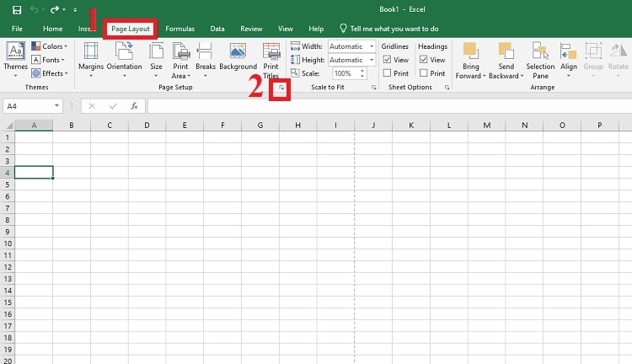The image size is (632, 364).
Task: Select column J header
Action: [x=373, y=126]
